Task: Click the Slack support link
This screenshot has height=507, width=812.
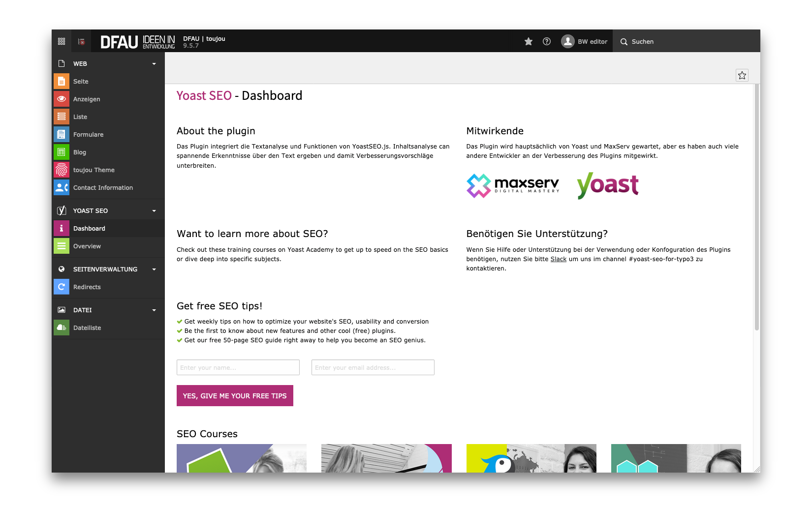Action: click(558, 259)
